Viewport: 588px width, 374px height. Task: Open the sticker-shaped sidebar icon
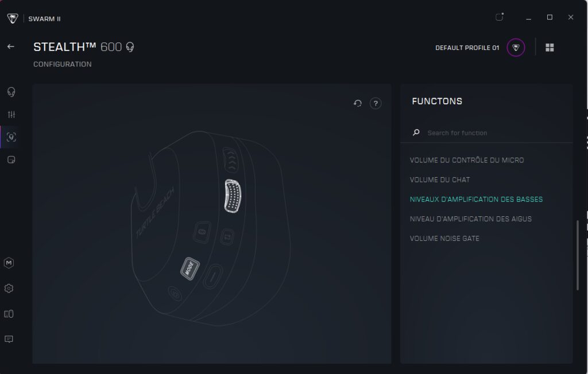click(x=11, y=159)
